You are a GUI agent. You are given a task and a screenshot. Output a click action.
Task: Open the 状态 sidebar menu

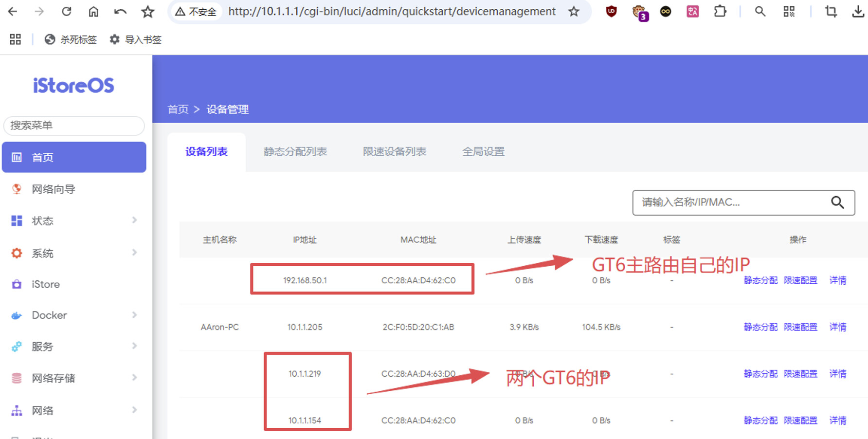pyautogui.click(x=74, y=220)
